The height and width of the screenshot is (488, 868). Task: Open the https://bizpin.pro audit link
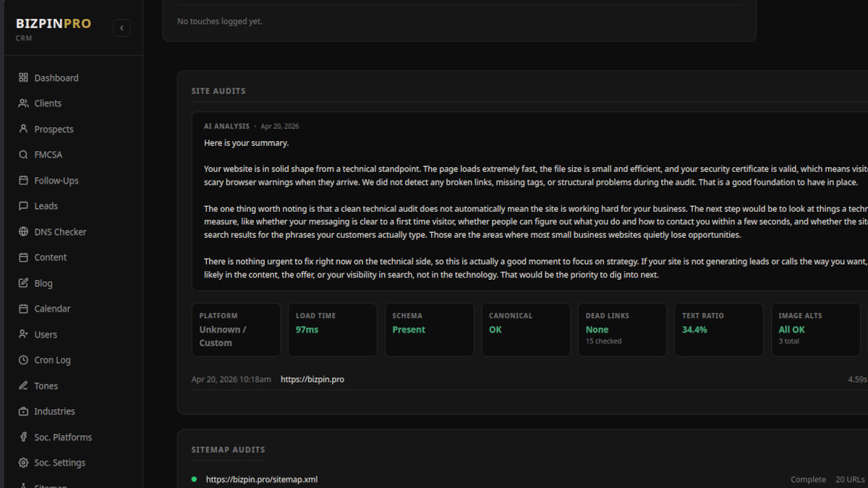coord(312,380)
